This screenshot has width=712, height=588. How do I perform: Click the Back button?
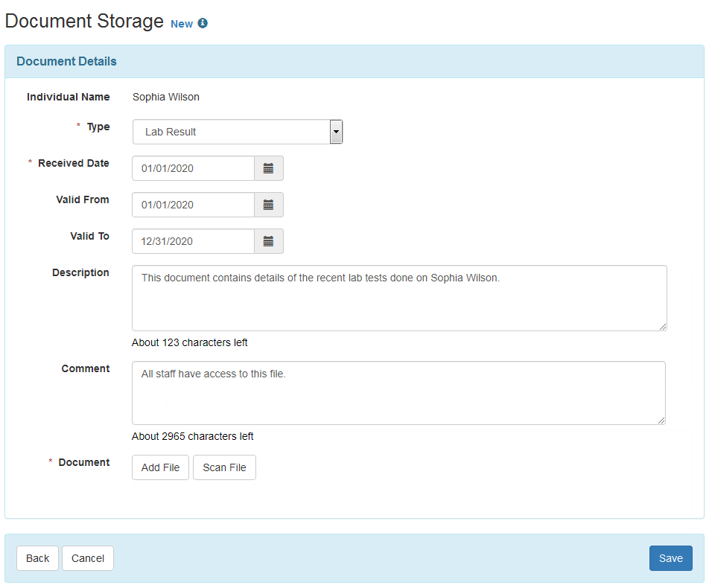(37, 557)
